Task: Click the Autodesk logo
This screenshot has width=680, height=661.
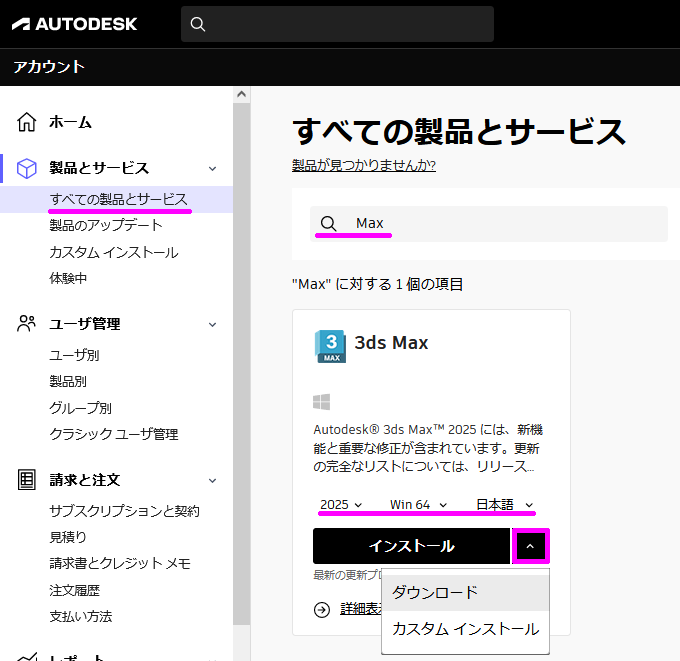Action: (74, 24)
